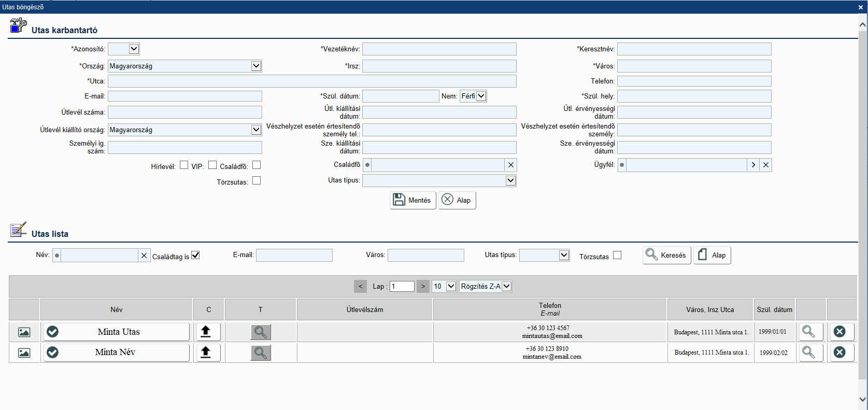Go to next page with > button
The width and height of the screenshot is (868, 410).
tap(423, 286)
